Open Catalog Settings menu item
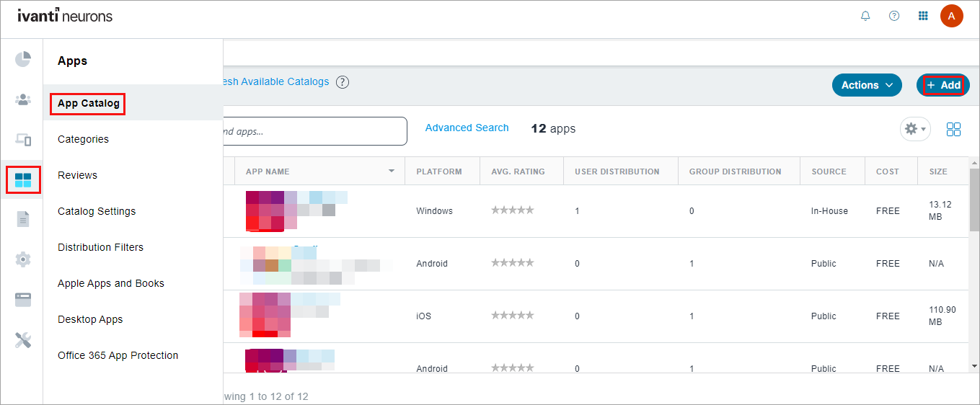 (x=97, y=211)
